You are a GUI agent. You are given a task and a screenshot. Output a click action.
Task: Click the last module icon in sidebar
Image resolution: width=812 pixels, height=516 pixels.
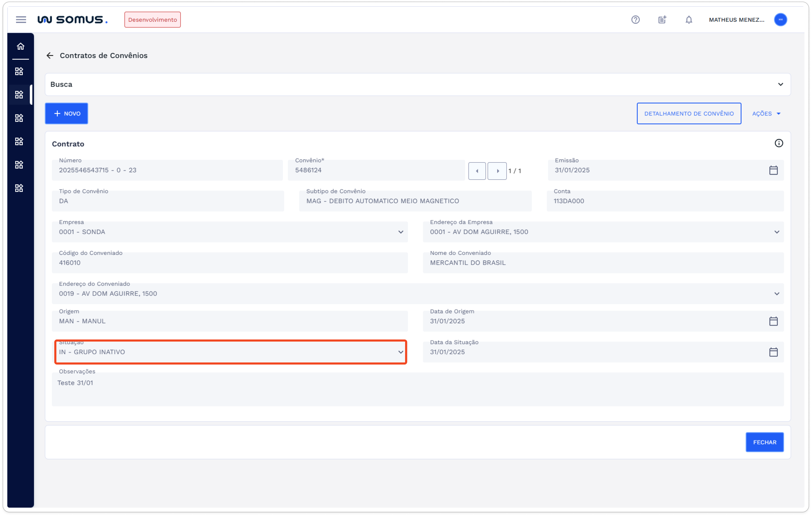pyautogui.click(x=19, y=188)
